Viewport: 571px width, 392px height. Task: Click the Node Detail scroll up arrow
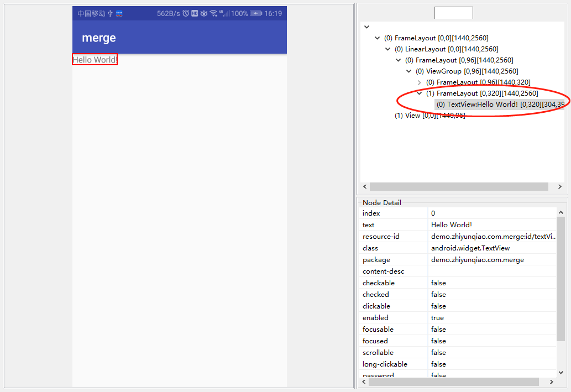[x=561, y=212]
